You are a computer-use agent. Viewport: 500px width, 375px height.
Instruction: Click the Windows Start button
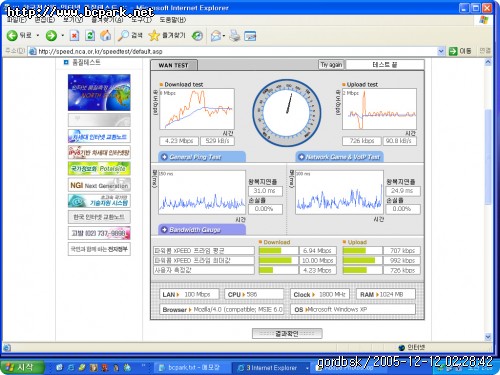(22, 367)
